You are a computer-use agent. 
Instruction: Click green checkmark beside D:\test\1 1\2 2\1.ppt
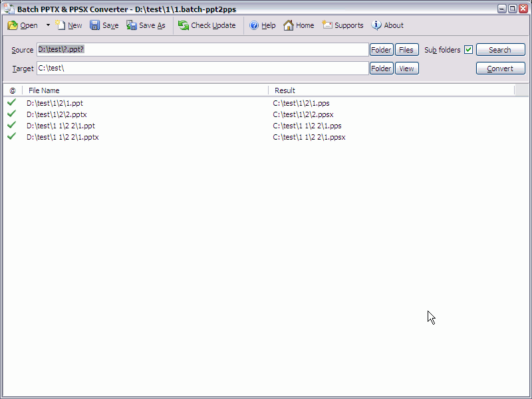click(11, 124)
